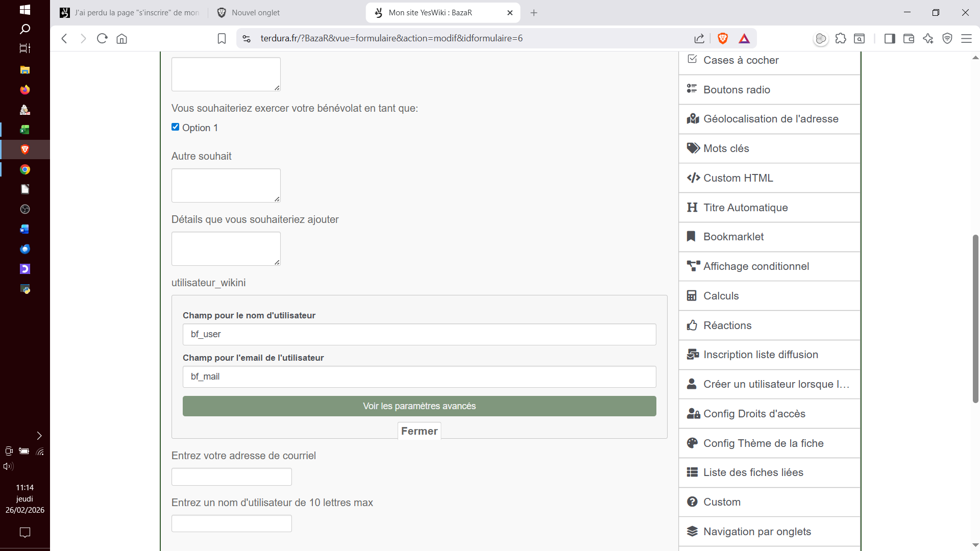Click the bf_mail email field input
The height and width of the screenshot is (551, 980).
point(419,377)
